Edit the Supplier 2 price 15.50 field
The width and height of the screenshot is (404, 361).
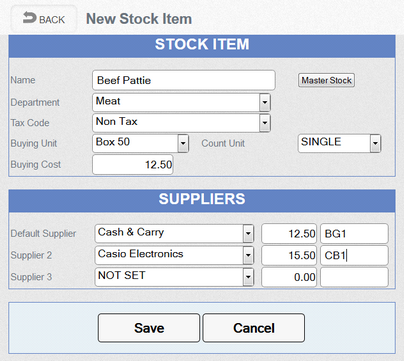pyautogui.click(x=289, y=255)
